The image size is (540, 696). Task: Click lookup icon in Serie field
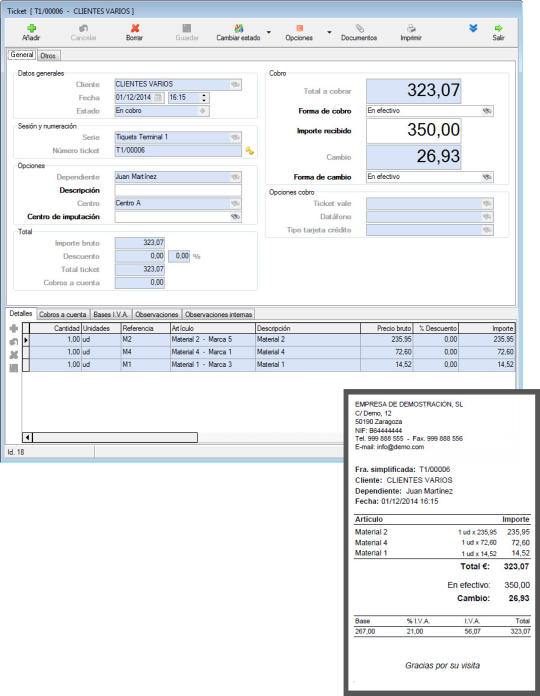[x=235, y=137]
